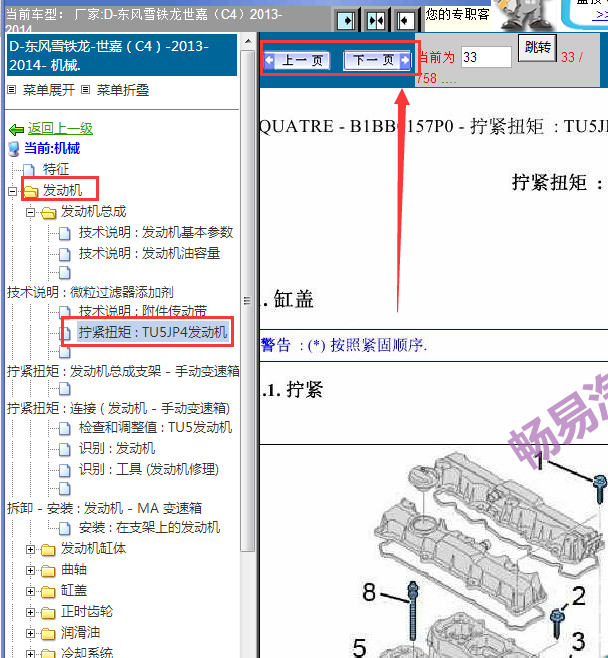Click the 警告 fastening order note

click(x=344, y=345)
